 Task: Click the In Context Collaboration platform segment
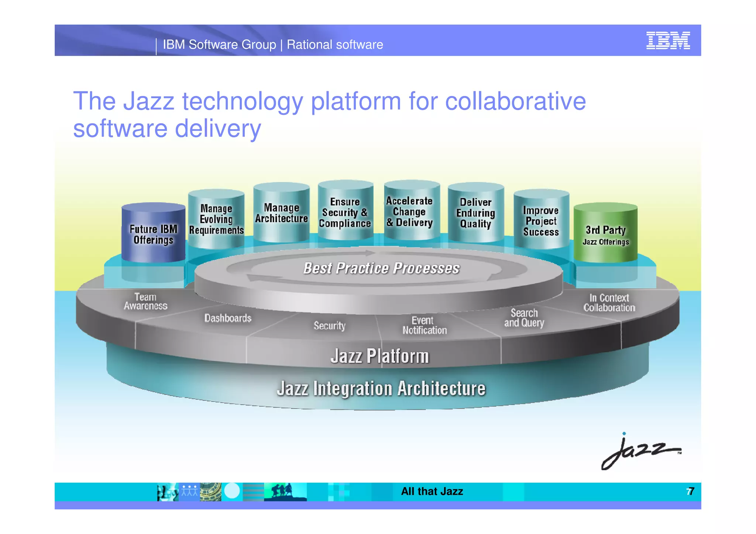(609, 303)
